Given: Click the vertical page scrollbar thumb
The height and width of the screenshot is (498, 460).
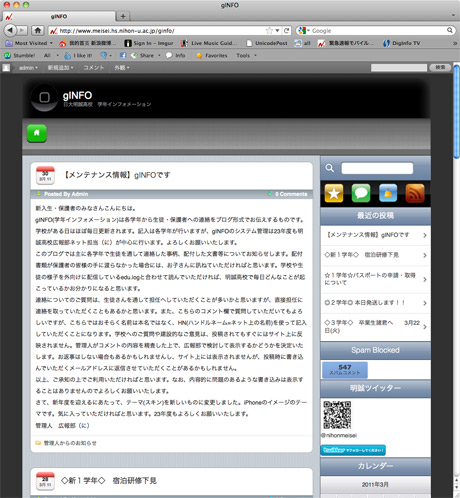Looking at the screenshot, I should [456, 112].
